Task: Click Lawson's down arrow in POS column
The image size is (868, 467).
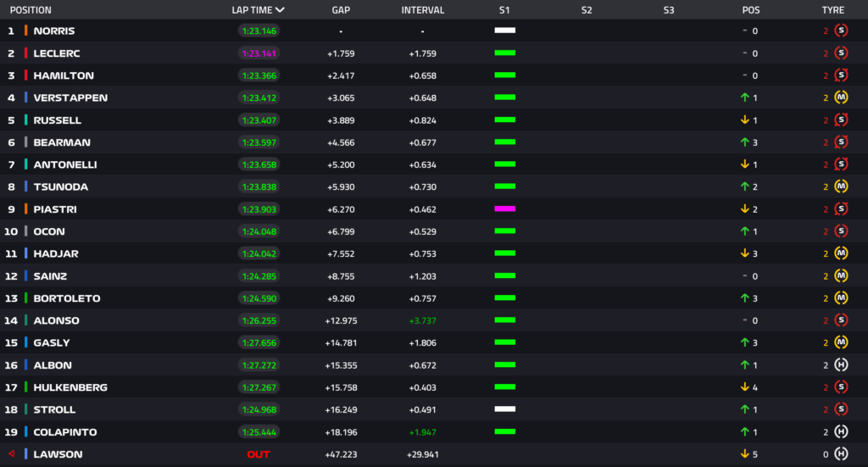Action: [x=744, y=454]
